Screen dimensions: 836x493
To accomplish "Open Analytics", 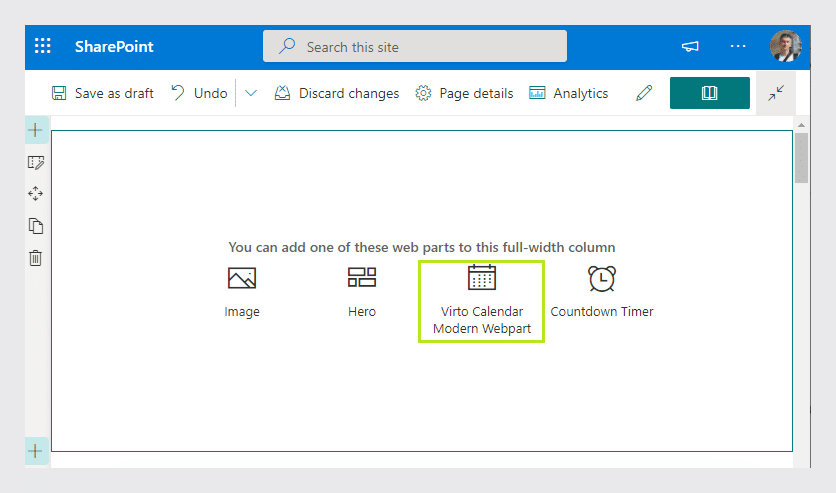I will coord(568,93).
